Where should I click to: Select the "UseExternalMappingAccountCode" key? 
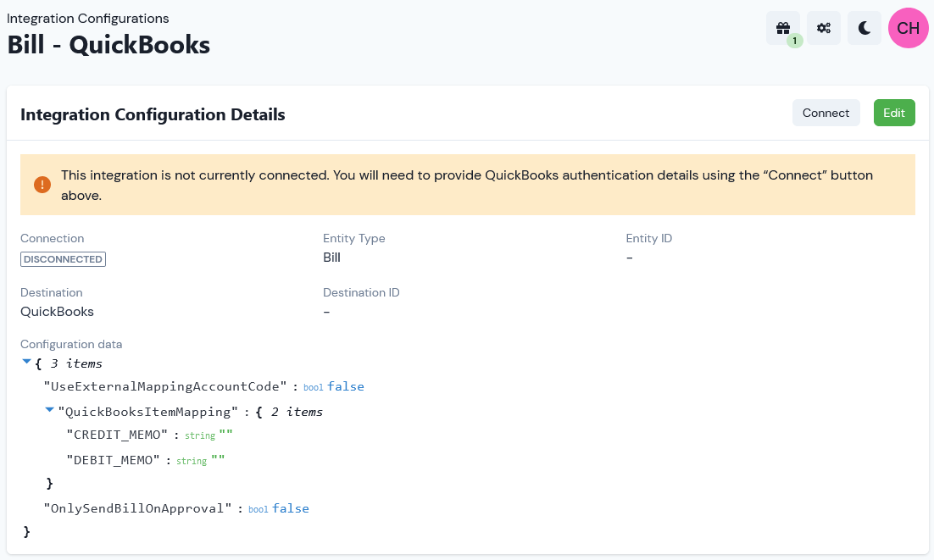coord(165,386)
